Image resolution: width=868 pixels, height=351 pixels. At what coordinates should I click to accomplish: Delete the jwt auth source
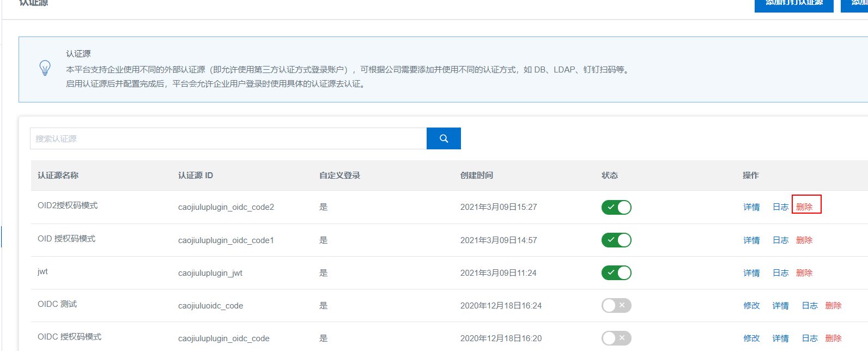point(804,273)
